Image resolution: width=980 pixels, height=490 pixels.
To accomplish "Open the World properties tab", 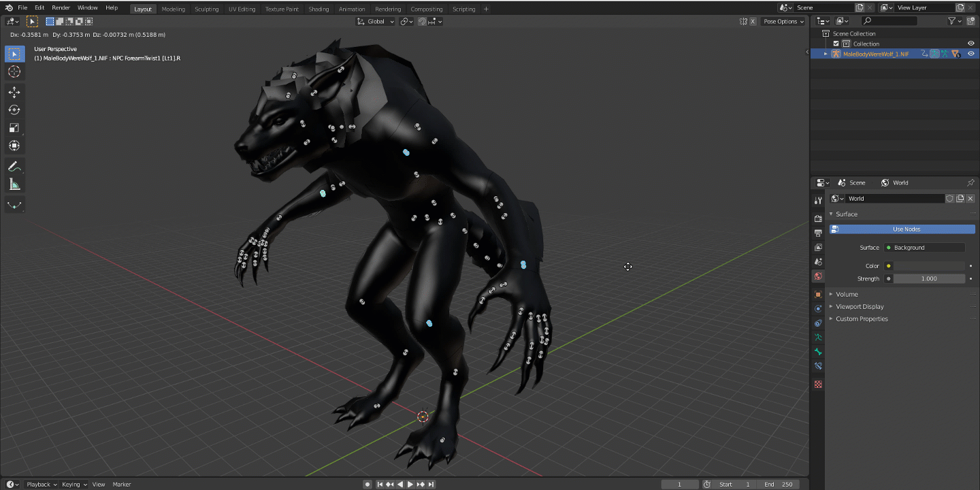I will pyautogui.click(x=818, y=276).
